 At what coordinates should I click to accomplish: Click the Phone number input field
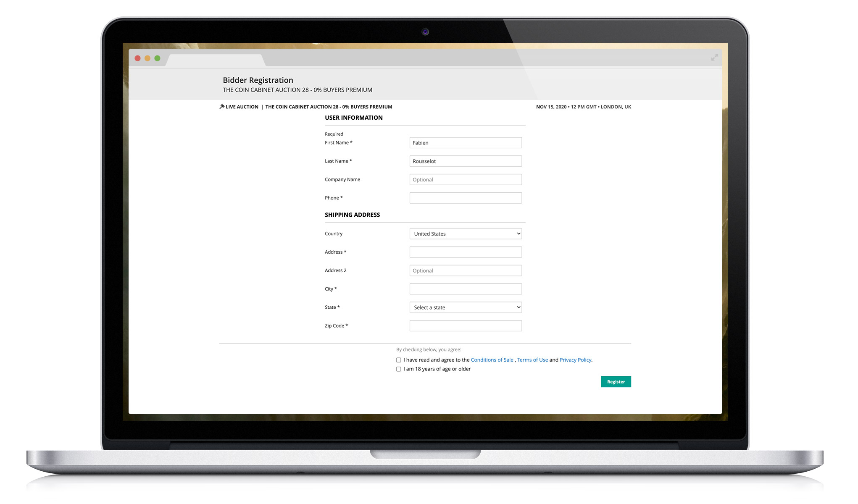pyautogui.click(x=465, y=197)
